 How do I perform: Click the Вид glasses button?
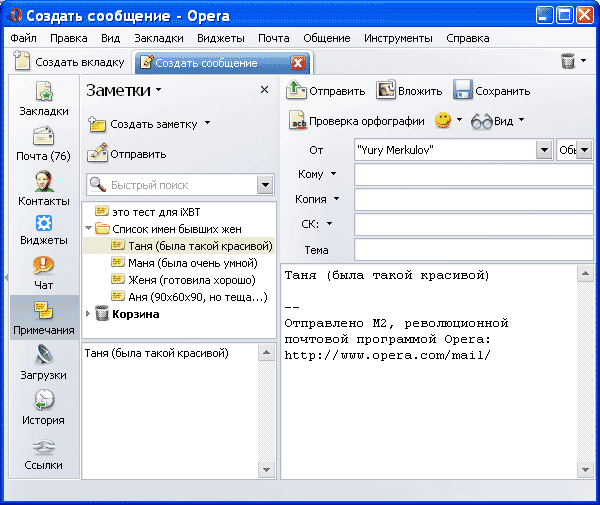(x=492, y=121)
